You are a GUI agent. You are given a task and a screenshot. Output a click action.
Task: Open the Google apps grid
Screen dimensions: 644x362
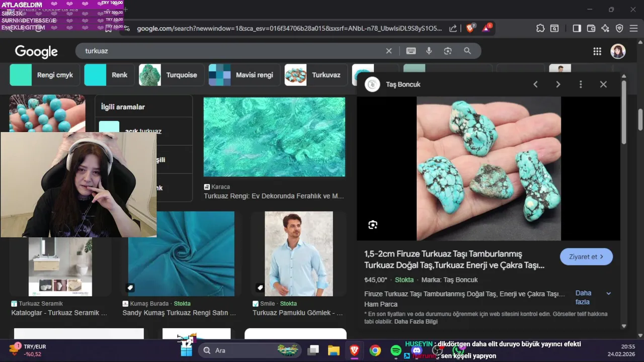pos(597,51)
